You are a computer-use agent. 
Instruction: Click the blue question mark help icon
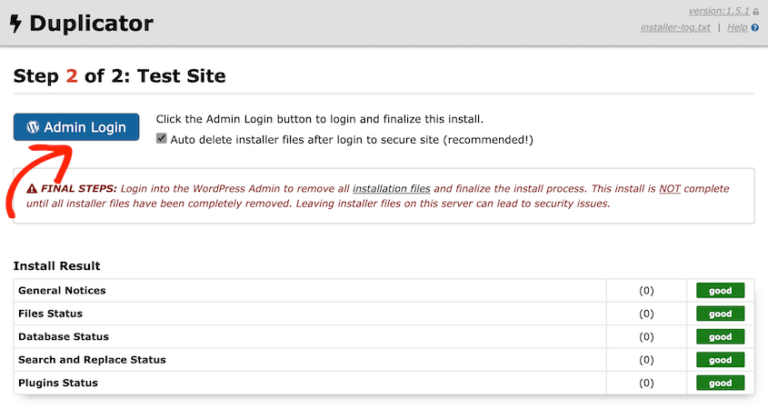click(x=755, y=28)
